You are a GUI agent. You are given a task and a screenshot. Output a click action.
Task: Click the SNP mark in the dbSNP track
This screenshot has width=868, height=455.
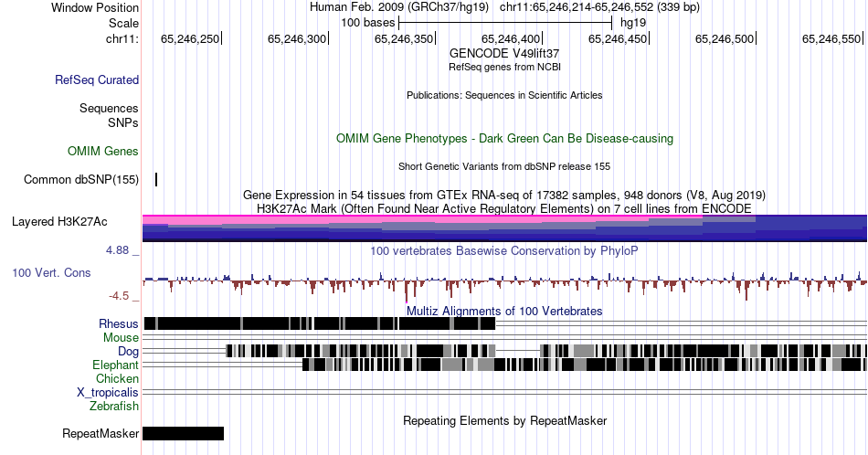[x=156, y=179]
